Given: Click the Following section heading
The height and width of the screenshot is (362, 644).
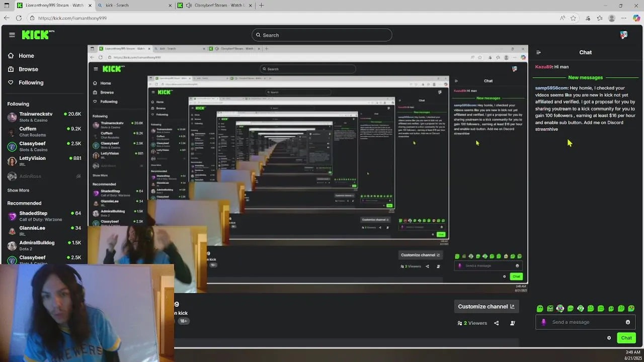Looking at the screenshot, I should [x=18, y=104].
